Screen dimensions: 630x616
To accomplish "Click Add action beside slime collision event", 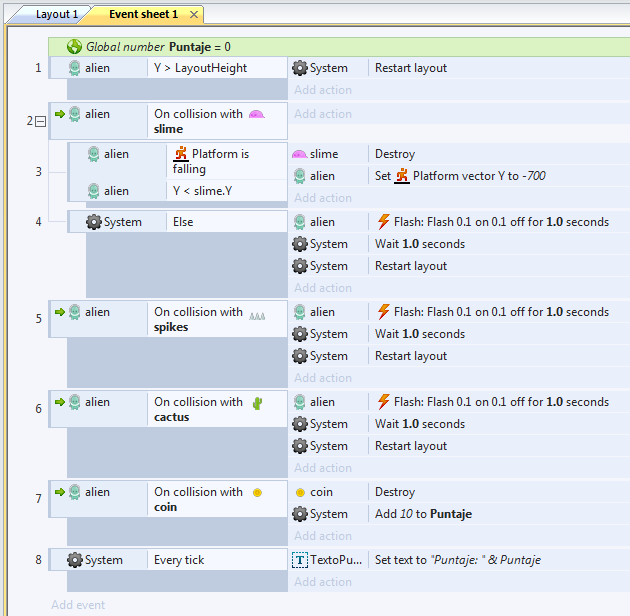I will click(323, 114).
